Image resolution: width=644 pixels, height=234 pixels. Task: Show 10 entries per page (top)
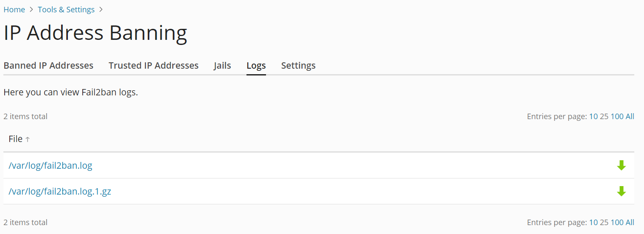[x=593, y=117]
